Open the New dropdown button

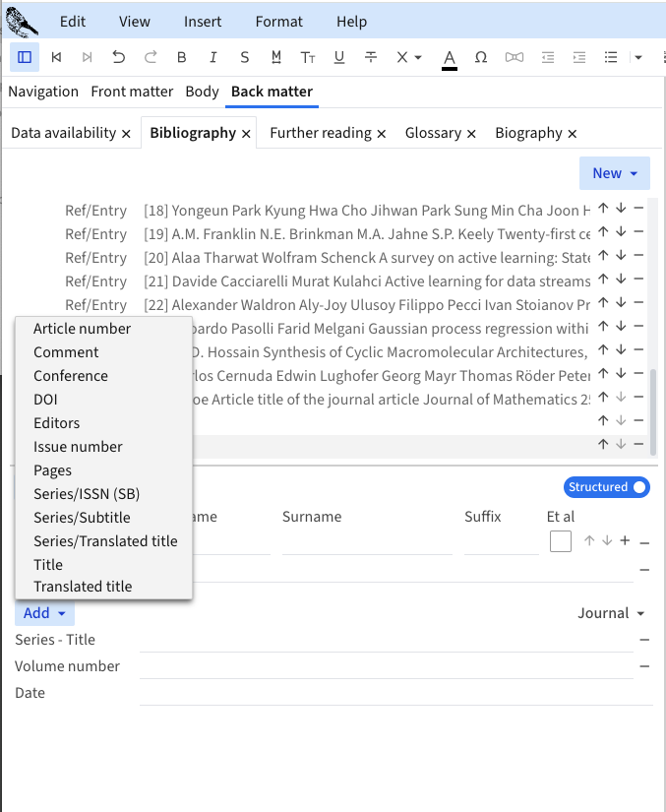click(x=615, y=173)
